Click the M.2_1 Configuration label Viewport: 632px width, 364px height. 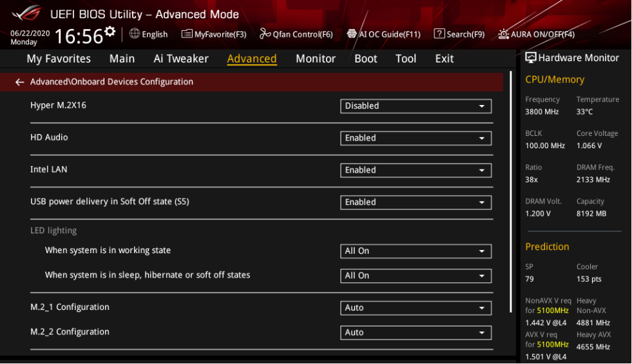[x=70, y=307]
